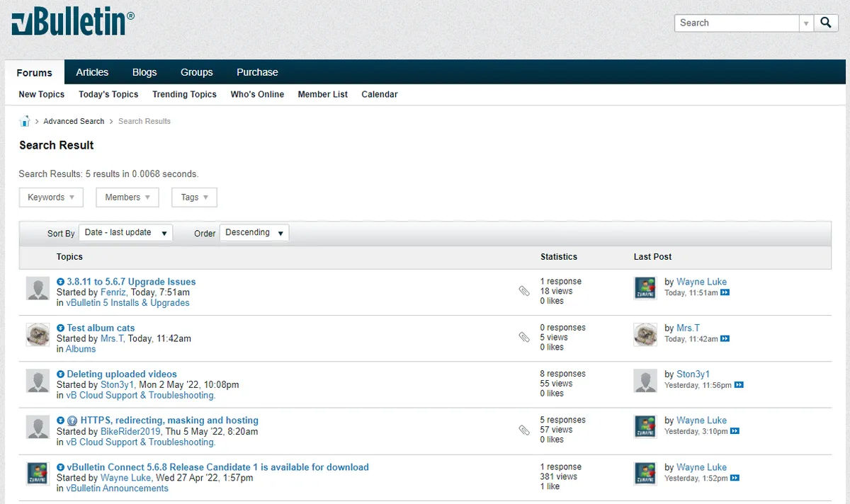Viewport: 850px width, 504px height.
Task: Jump to last post of Deleting uploaded videos
Action: pyautogui.click(x=739, y=385)
